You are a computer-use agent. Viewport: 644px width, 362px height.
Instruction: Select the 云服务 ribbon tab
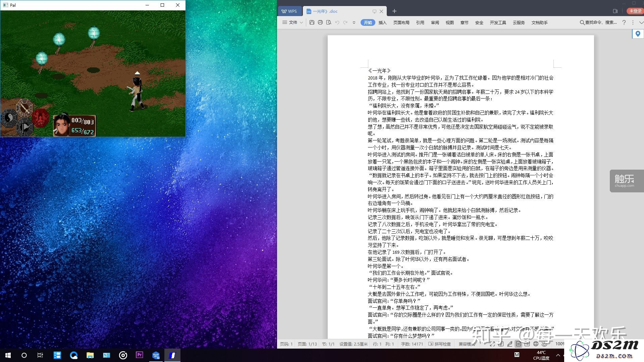coord(519,22)
